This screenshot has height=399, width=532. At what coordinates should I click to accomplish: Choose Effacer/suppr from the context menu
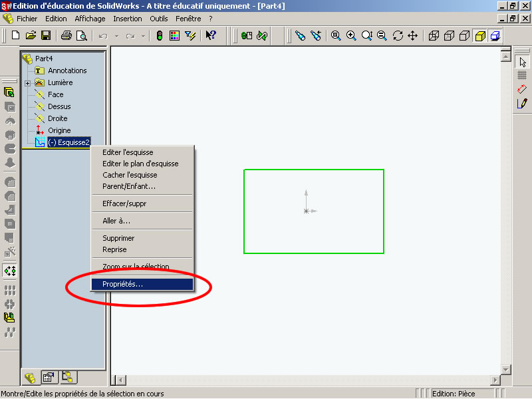click(x=142, y=203)
